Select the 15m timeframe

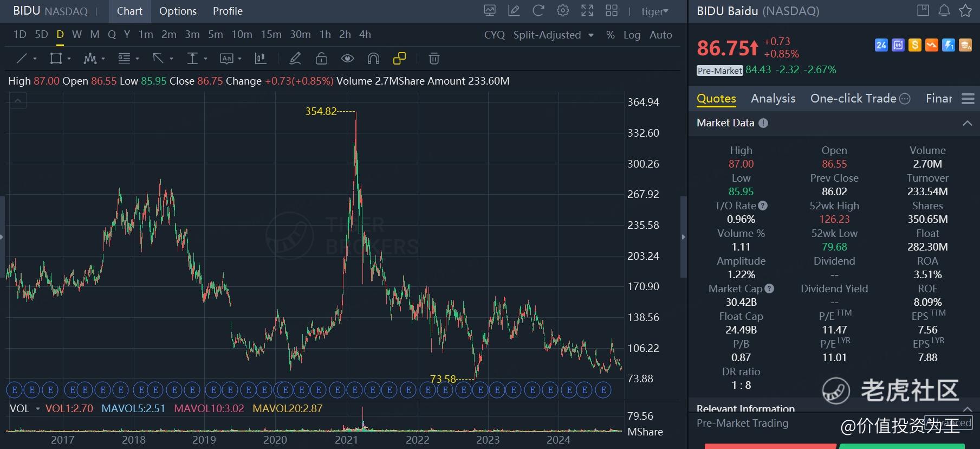click(x=271, y=35)
